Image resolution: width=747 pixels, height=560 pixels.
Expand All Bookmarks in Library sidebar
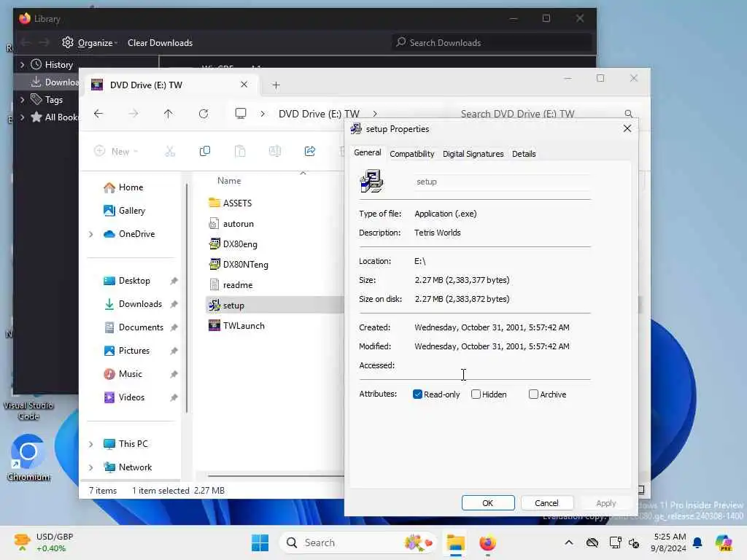[22, 117]
